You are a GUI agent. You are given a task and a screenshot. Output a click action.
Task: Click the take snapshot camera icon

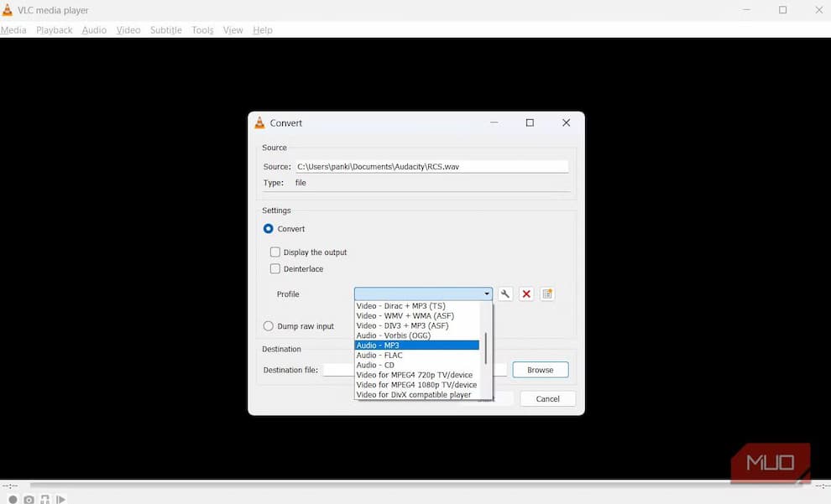click(29, 499)
